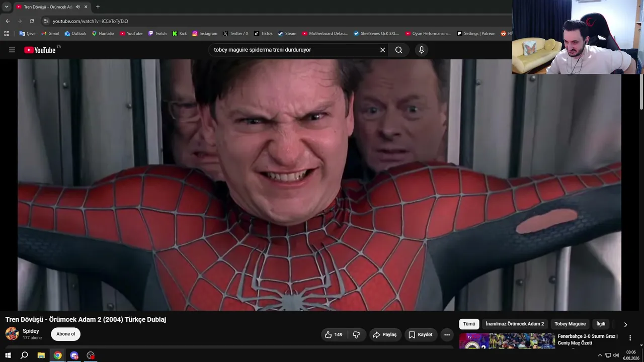The height and width of the screenshot is (362, 644).
Task: Open the Çevir bookmark
Action: [x=27, y=34]
